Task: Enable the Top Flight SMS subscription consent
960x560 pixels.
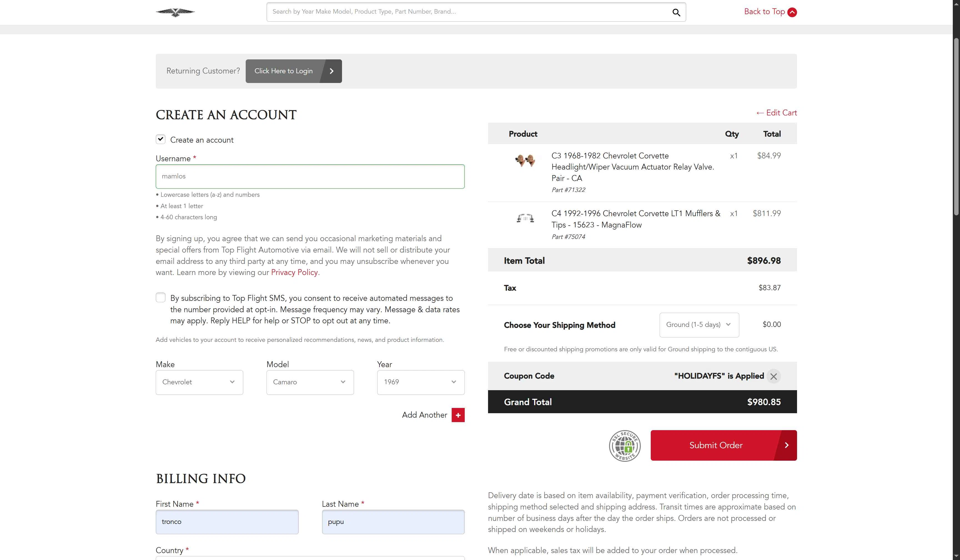Action: pos(160,297)
